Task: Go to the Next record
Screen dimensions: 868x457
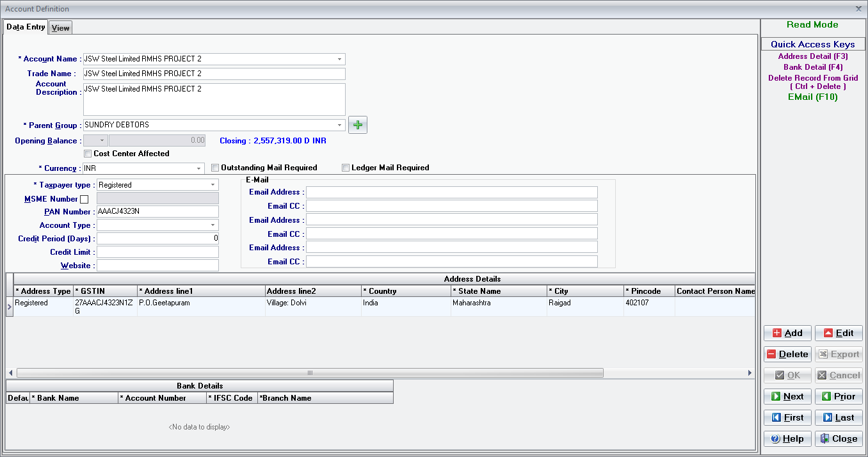Action: tap(787, 396)
